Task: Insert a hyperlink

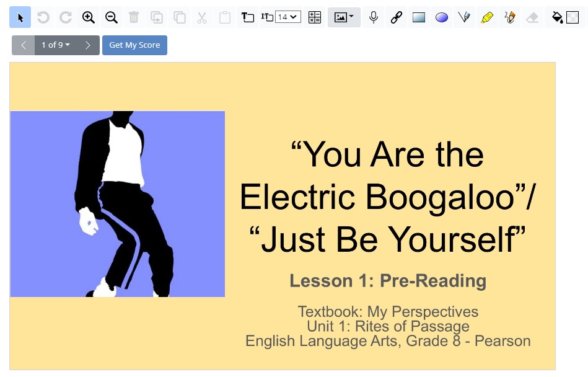Action: pyautogui.click(x=396, y=17)
